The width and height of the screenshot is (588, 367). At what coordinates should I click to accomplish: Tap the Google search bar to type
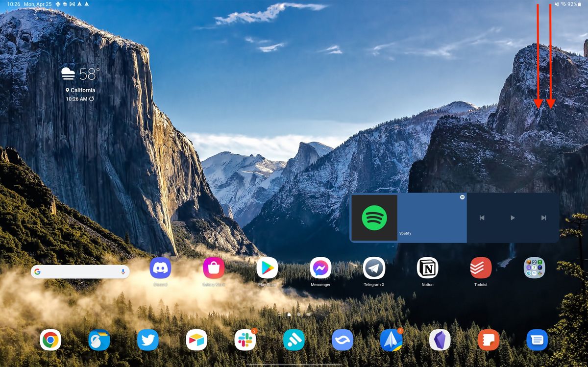pos(78,272)
